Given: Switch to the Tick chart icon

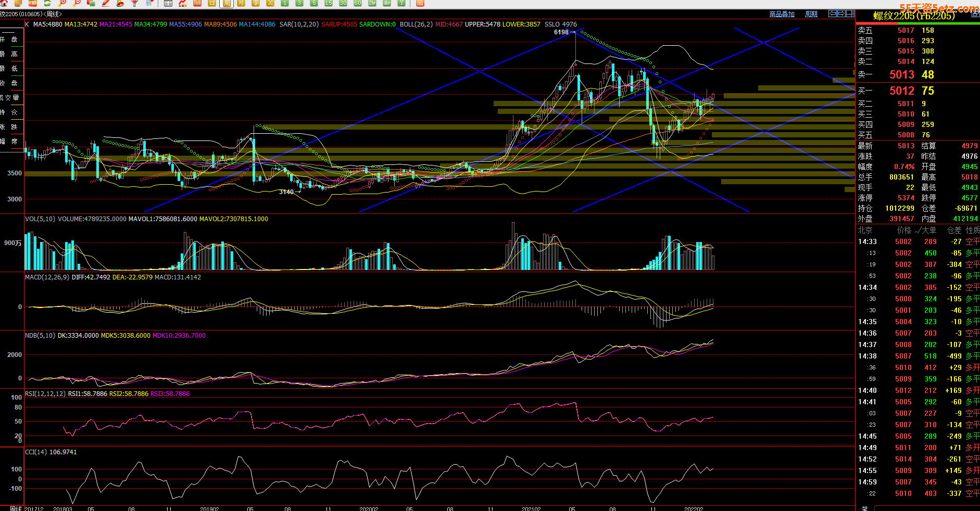Looking at the screenshot, I should [x=197, y=3].
